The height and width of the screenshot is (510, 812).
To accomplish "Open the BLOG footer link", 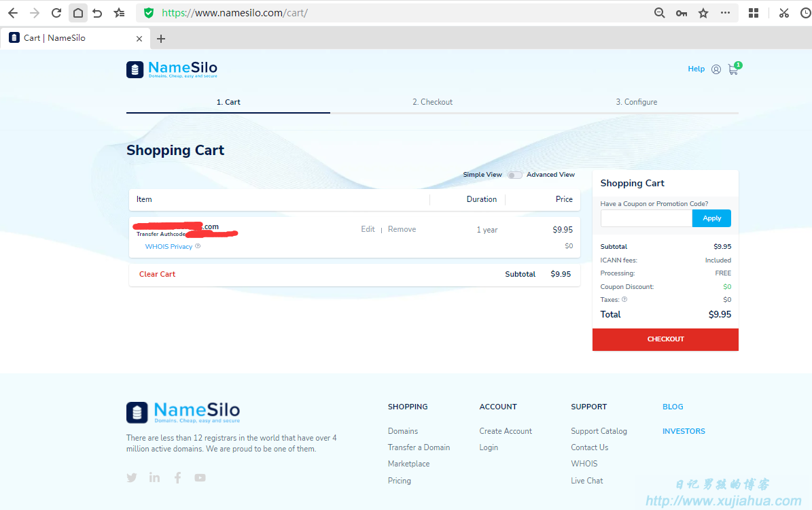I will click(673, 407).
